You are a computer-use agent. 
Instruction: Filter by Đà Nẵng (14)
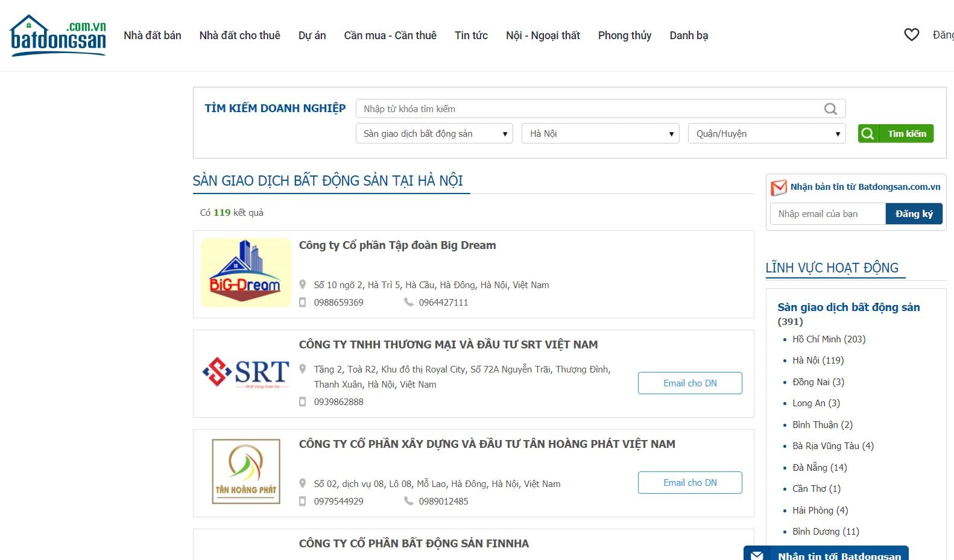pos(820,468)
